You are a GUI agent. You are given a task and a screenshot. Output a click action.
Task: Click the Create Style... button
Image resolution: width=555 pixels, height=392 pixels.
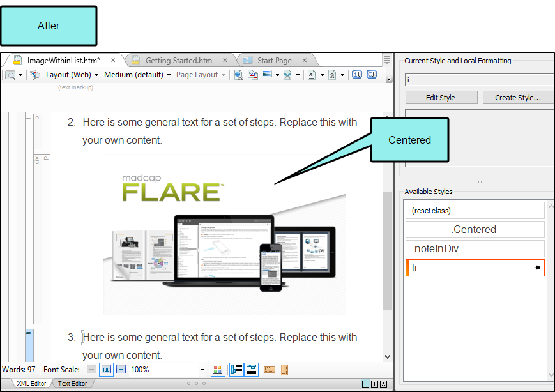click(518, 98)
